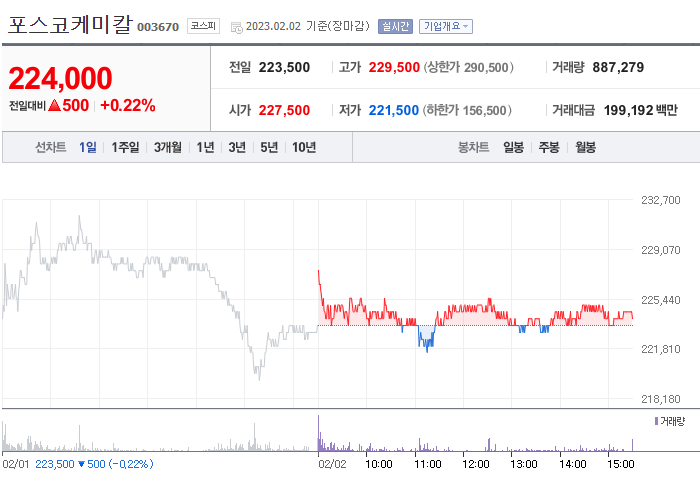Show the 3년 line chart
The height and width of the screenshot is (477, 700).
237,147
